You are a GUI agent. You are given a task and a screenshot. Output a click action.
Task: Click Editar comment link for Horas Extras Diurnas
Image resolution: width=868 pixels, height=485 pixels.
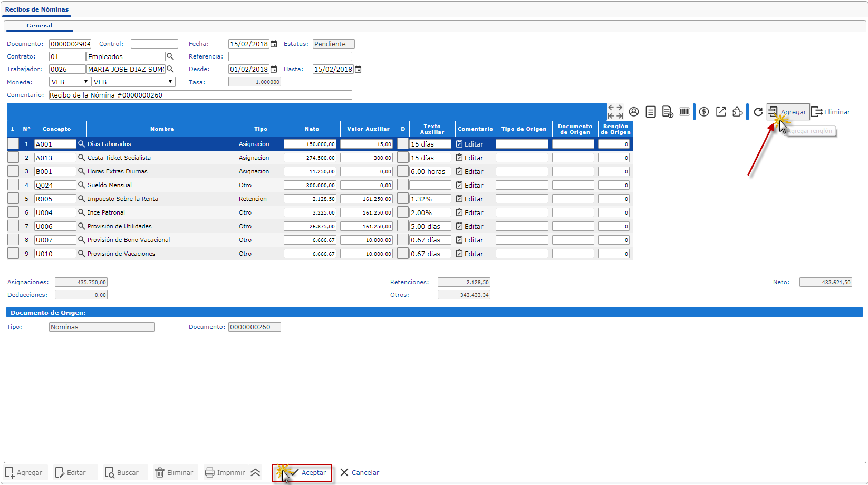470,171
